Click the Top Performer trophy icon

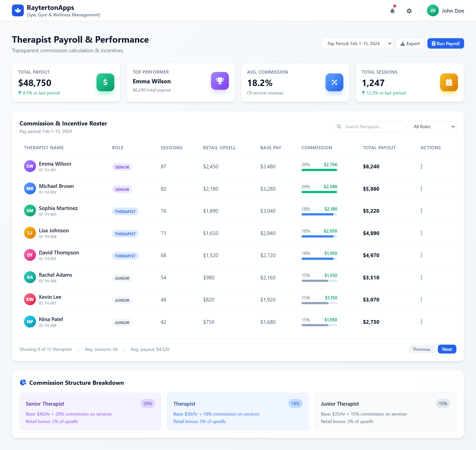pyautogui.click(x=220, y=81)
